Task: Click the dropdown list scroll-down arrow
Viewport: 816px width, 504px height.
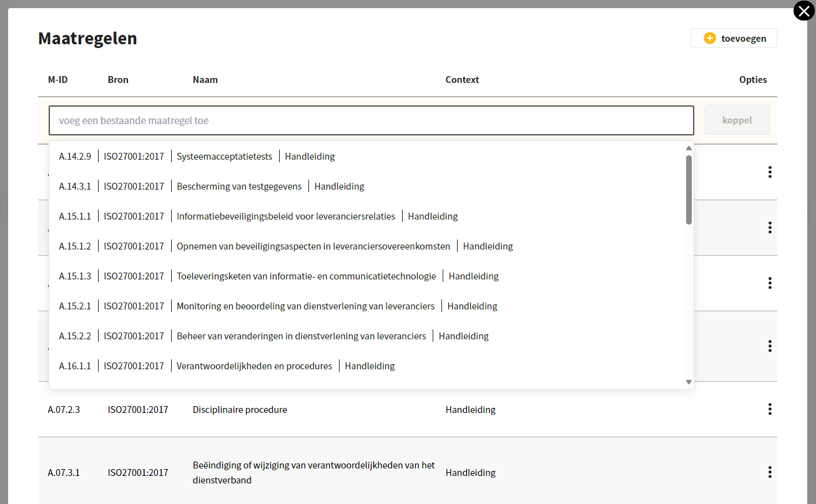Action: click(689, 382)
